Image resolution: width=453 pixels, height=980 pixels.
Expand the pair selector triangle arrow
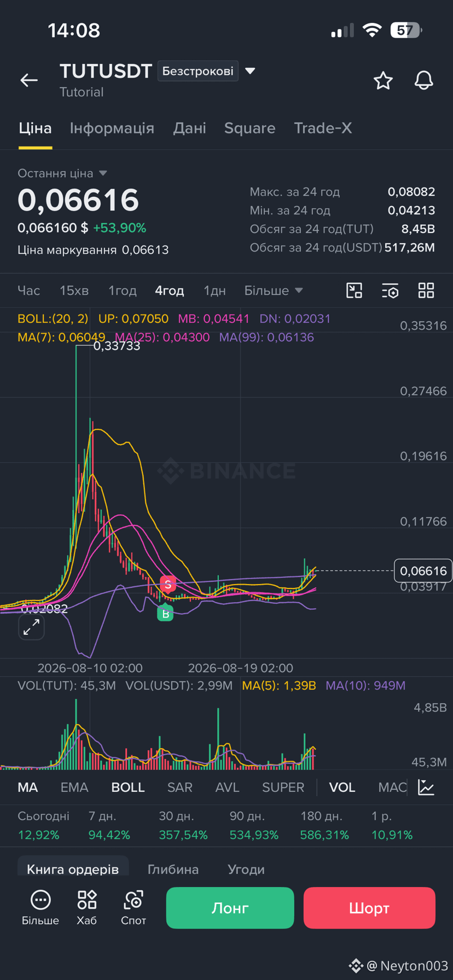[250, 71]
